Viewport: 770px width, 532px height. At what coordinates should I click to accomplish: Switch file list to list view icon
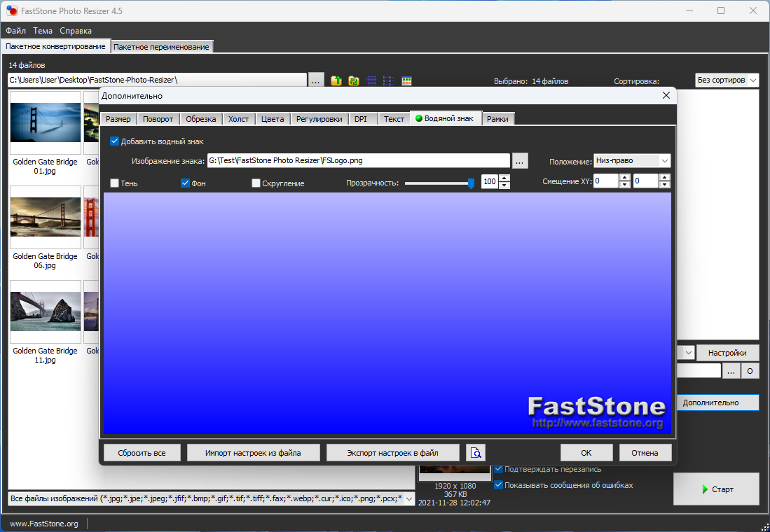[389, 80]
